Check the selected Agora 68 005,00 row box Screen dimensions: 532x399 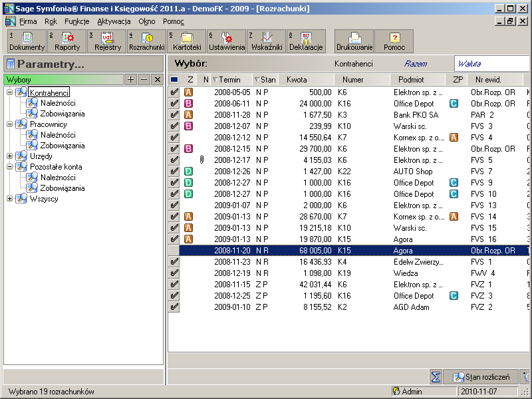[174, 251]
